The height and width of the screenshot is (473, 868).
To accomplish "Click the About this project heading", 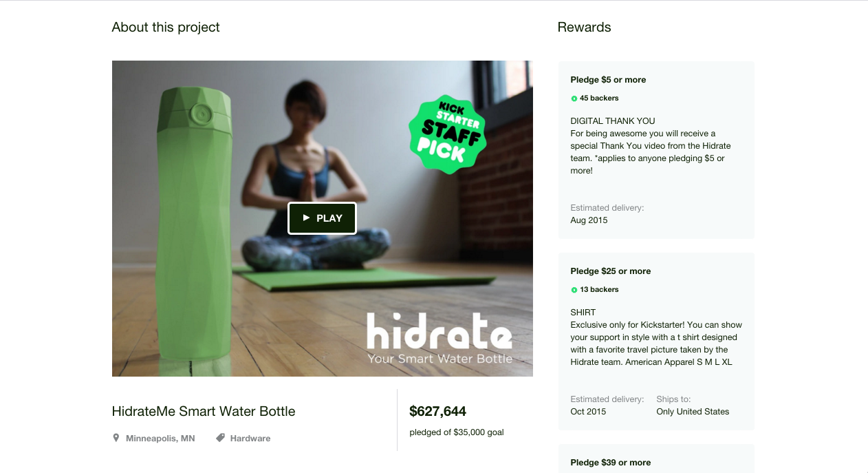I will 166,27.
